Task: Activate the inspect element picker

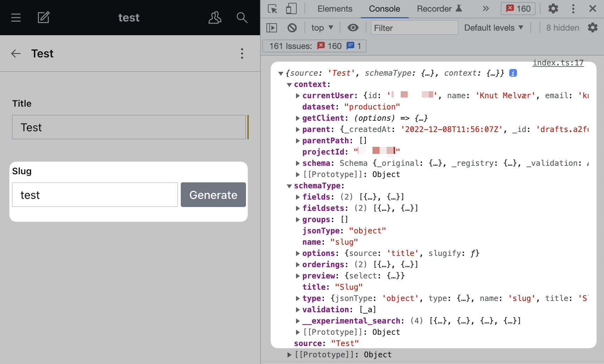Action: [x=272, y=9]
